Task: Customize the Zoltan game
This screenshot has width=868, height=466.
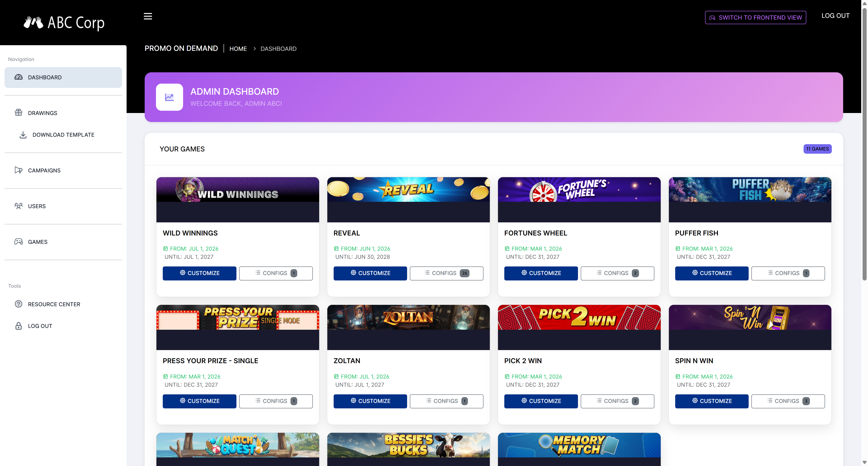Action: point(370,401)
